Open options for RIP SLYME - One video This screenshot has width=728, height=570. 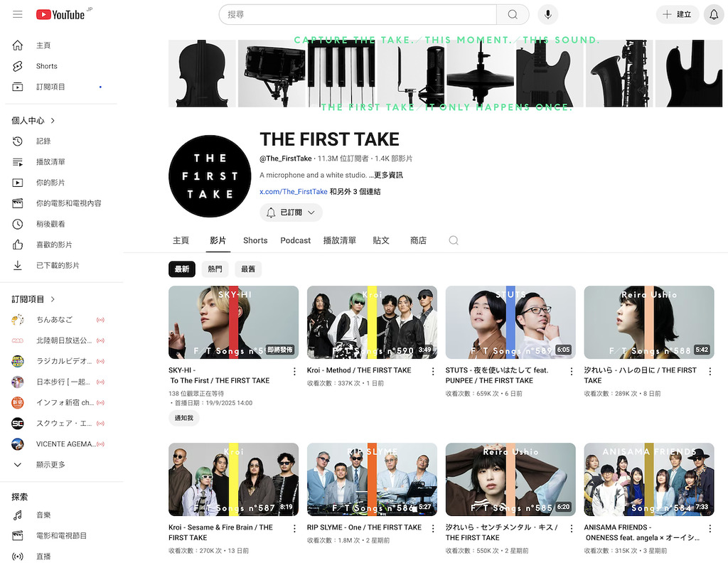[433, 529]
